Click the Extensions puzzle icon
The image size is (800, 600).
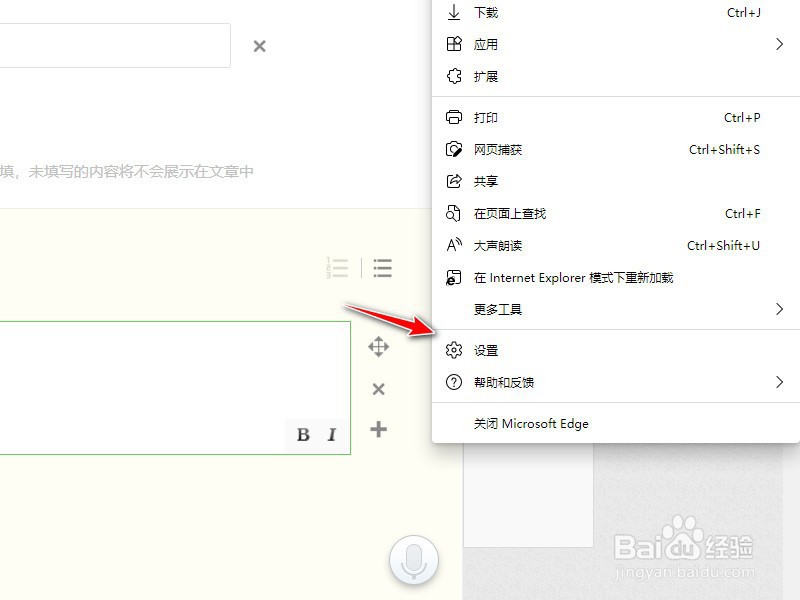(454, 77)
